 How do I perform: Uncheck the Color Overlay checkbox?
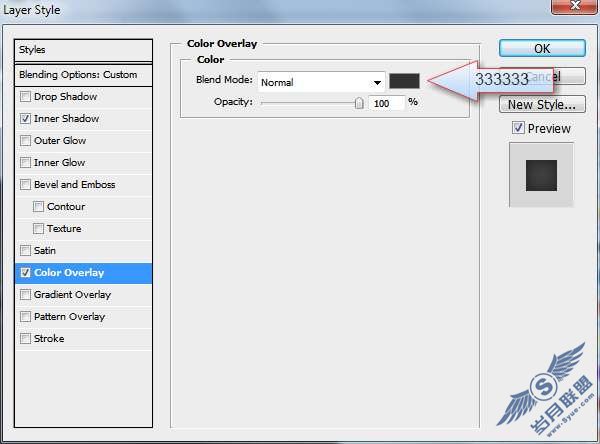[25, 273]
